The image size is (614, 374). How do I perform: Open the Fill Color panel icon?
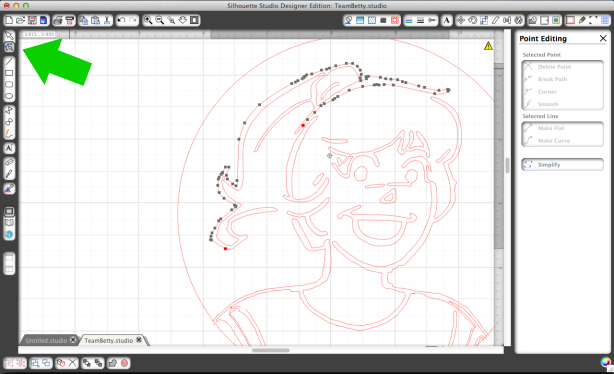point(348,20)
